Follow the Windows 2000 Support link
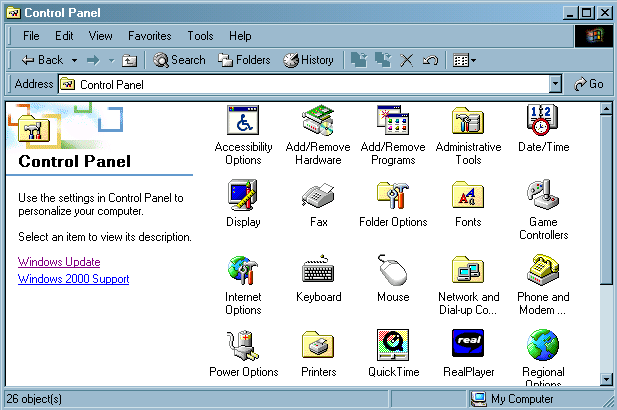Viewport: 617px width, 410px height. point(73,279)
